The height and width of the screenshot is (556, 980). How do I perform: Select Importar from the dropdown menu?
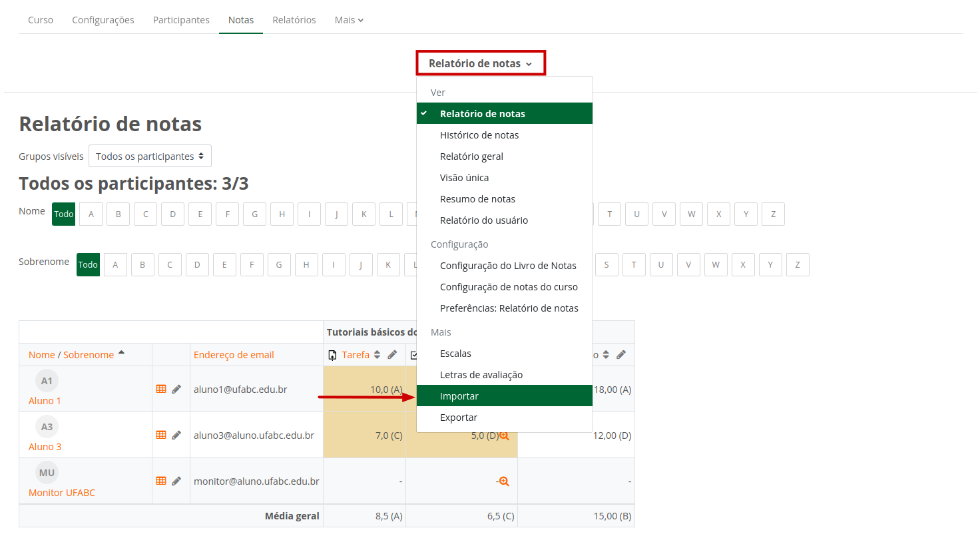coord(459,396)
